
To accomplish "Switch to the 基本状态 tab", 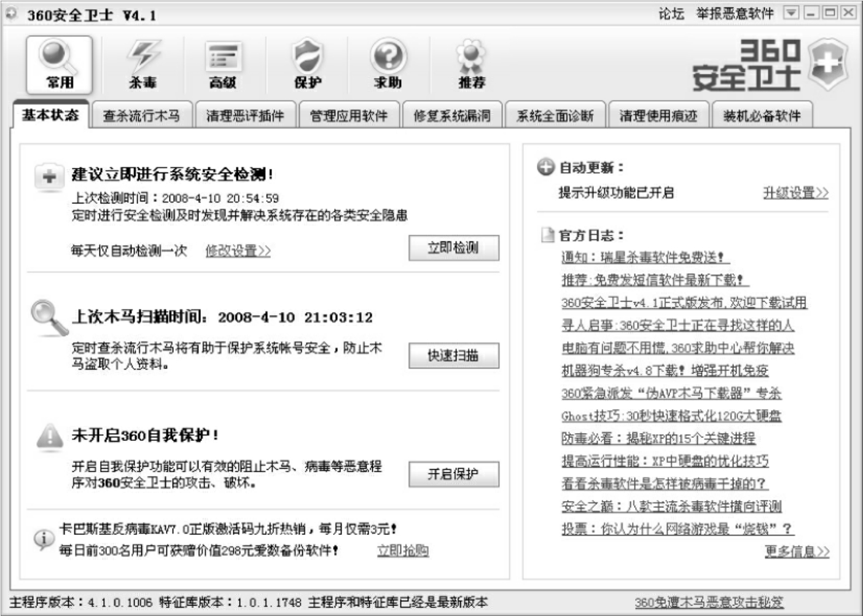I will click(50, 115).
